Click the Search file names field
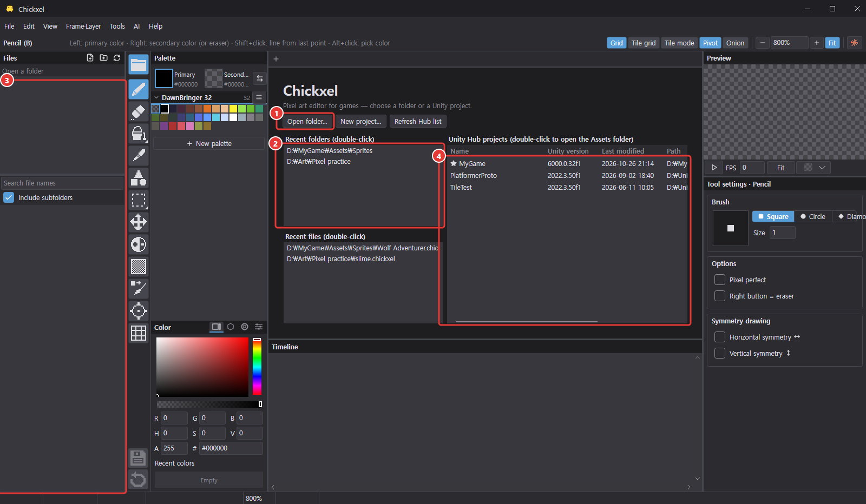Viewport: 866px width, 504px height. [x=62, y=183]
